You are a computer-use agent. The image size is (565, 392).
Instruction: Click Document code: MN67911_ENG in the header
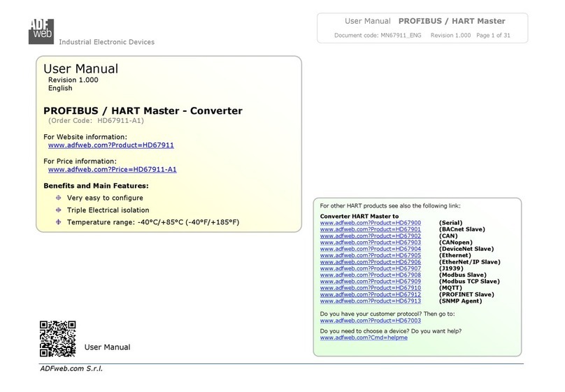378,35
